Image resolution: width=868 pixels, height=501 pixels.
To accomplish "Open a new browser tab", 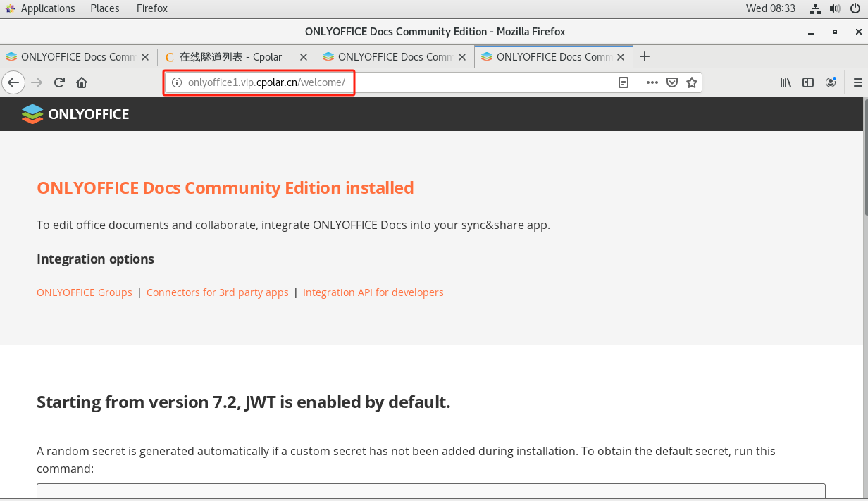I will click(644, 57).
